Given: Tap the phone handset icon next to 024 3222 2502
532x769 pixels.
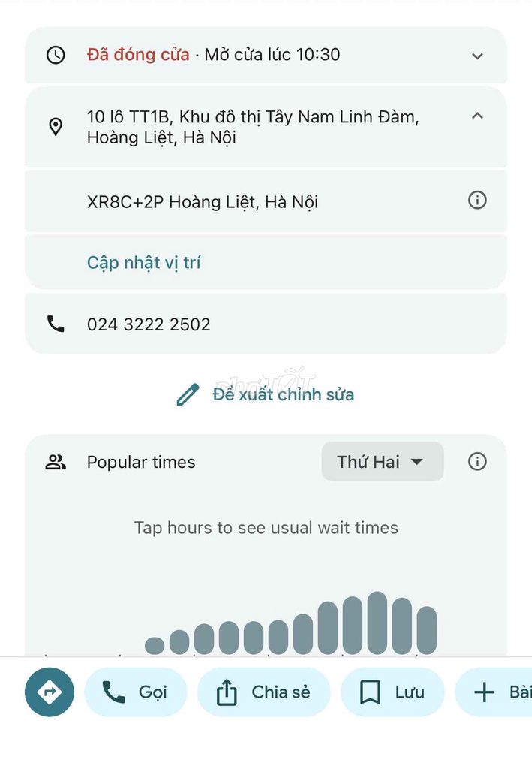Looking at the screenshot, I should point(56,324).
